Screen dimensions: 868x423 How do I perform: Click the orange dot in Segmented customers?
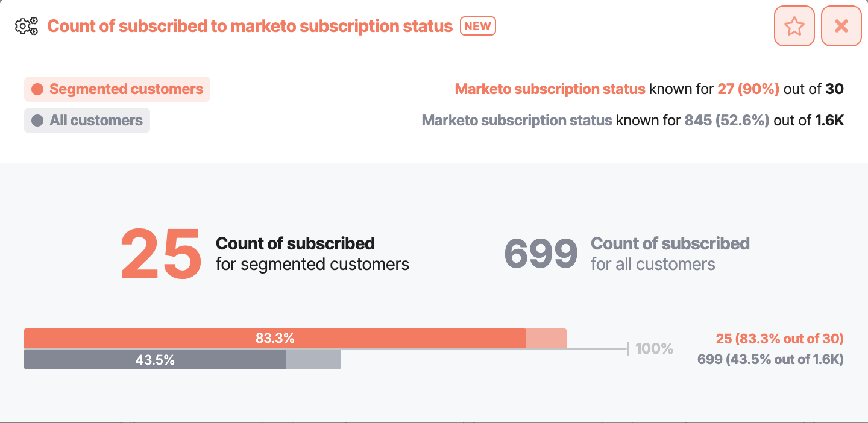tap(37, 89)
